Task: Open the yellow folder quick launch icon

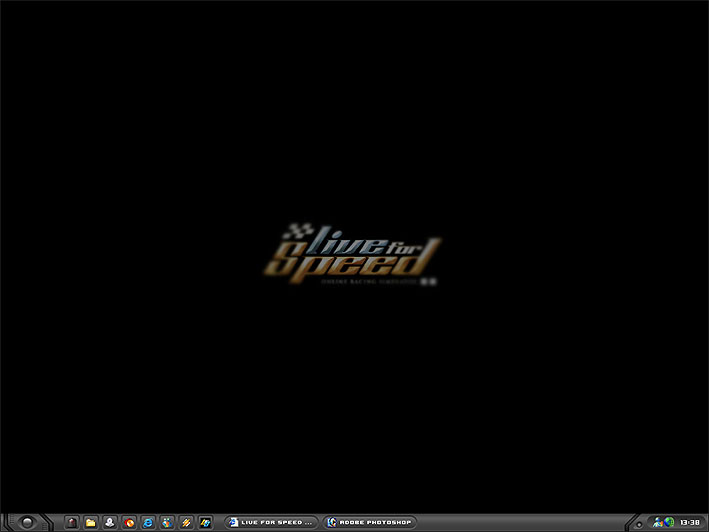Action: coord(90,523)
